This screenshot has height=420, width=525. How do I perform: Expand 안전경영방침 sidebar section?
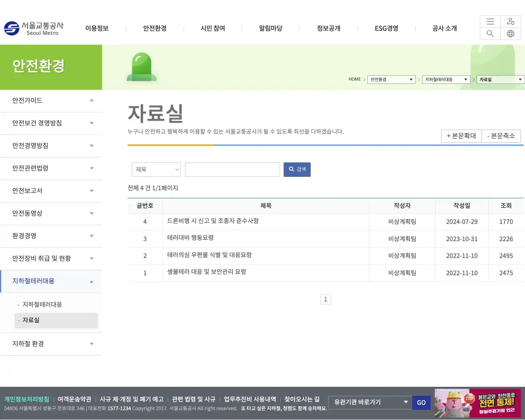point(51,146)
